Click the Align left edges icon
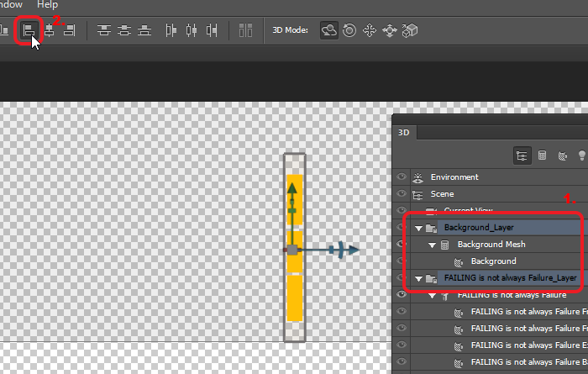 pos(29,30)
